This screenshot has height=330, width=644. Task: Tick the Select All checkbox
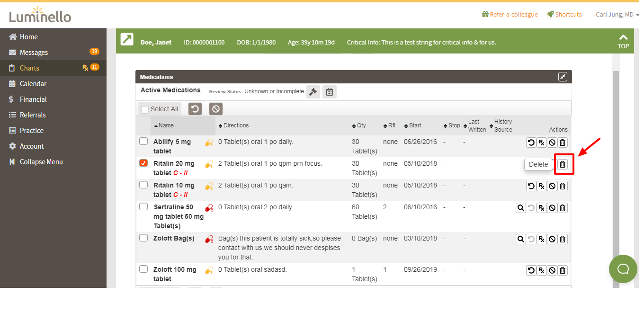click(145, 109)
